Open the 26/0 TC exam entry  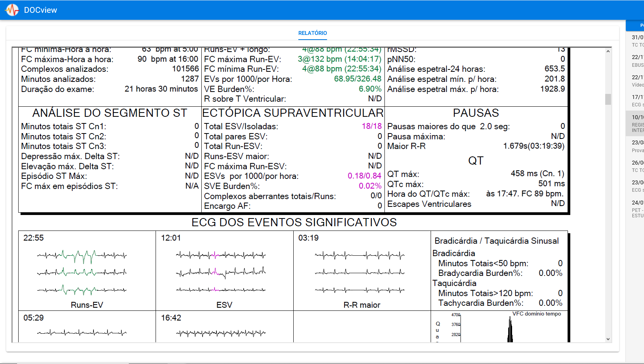[x=637, y=166]
